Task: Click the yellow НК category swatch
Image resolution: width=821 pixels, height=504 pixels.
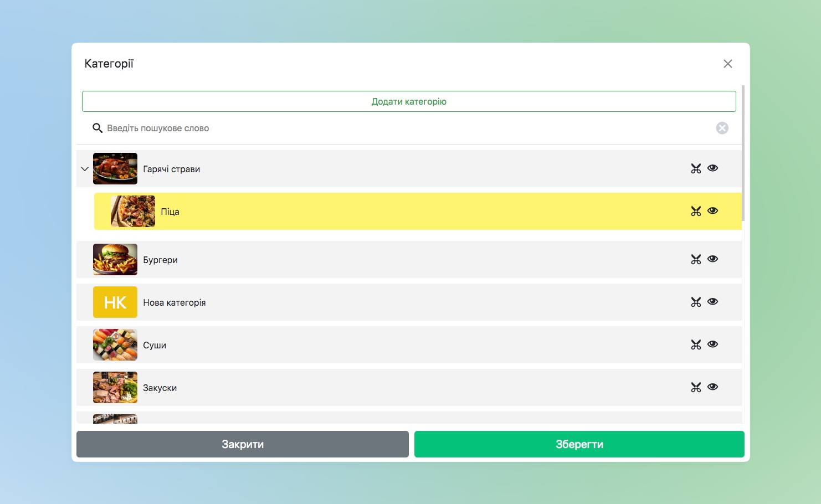Action: pos(115,302)
